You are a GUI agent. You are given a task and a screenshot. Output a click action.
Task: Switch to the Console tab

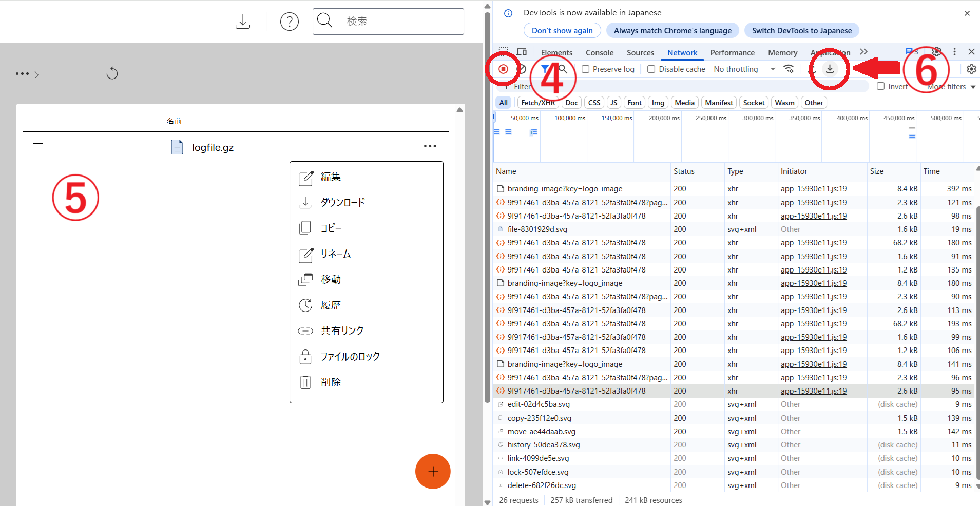(x=600, y=52)
